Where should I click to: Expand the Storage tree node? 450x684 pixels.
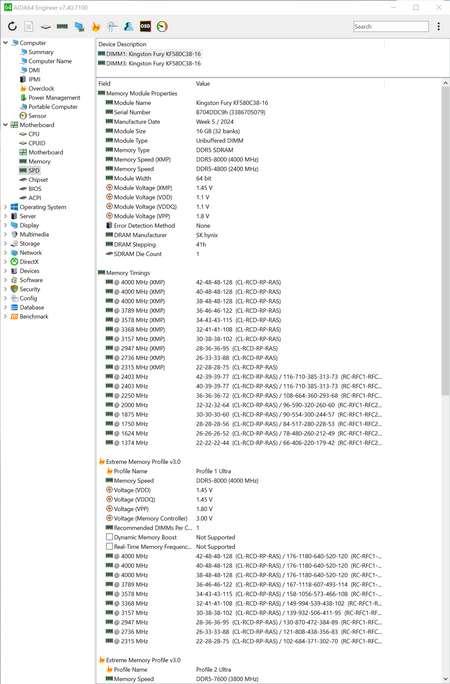[x=6, y=243]
